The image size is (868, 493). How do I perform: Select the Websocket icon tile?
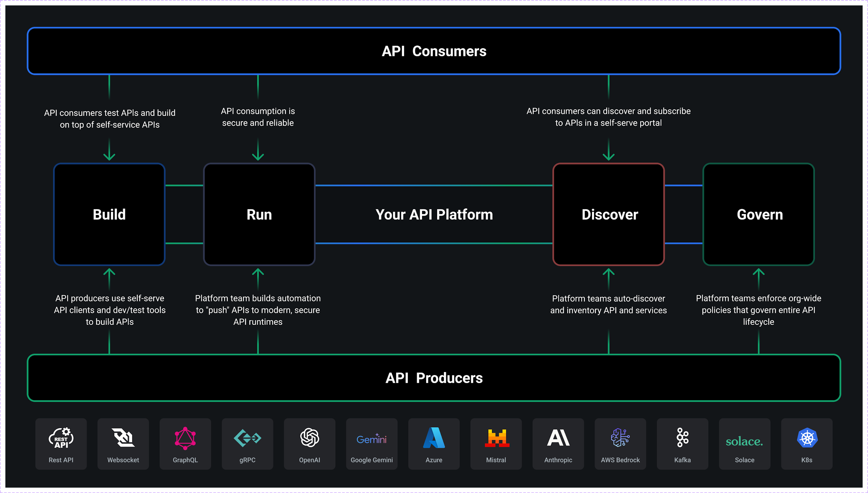123,443
